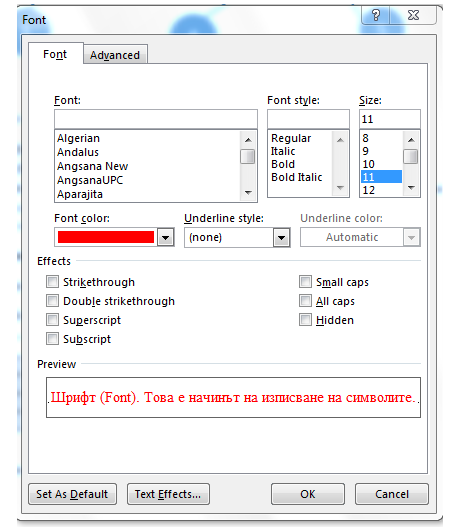
Task: Select Angsana New in font list
Action: coord(92,166)
